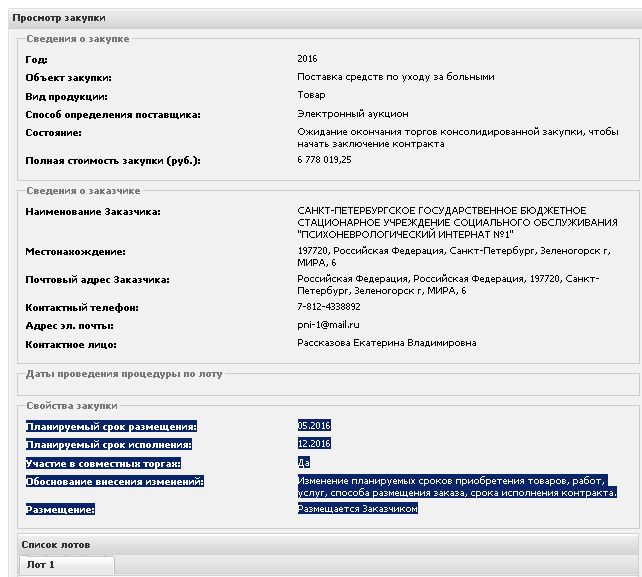Select the 'Наименование Заказчика:' label
Screen dimensions: 642x577
93,212
